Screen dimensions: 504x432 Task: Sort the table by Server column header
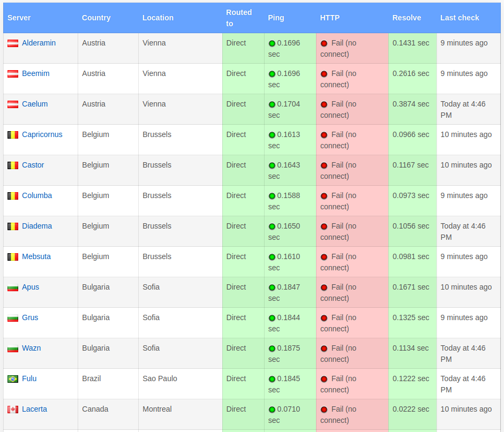pyautogui.click(x=19, y=18)
